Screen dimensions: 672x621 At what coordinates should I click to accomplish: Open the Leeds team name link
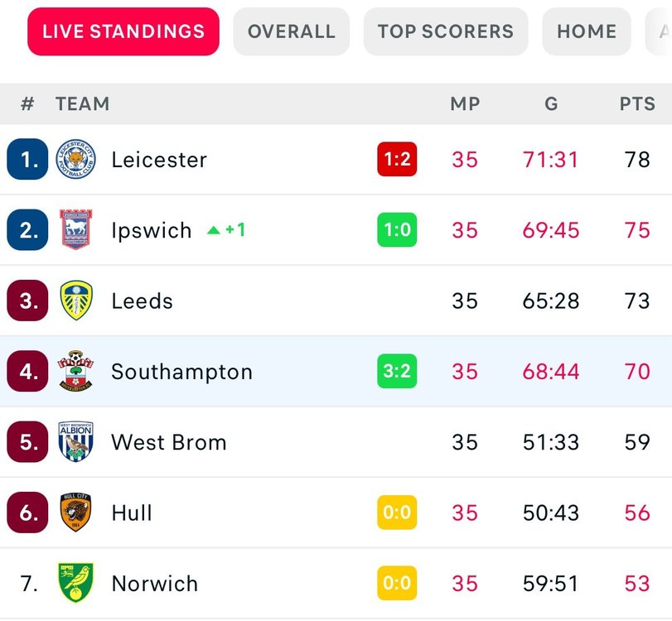[142, 301]
